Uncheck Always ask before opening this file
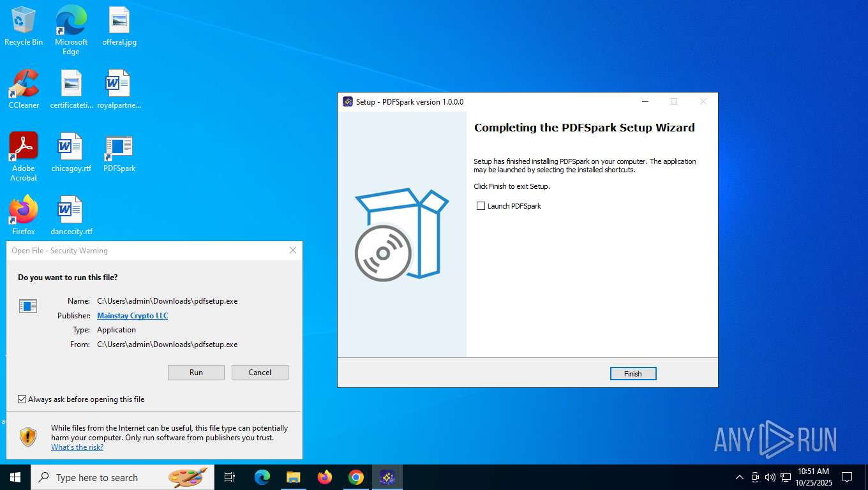The height and width of the screenshot is (490, 868). (22, 399)
